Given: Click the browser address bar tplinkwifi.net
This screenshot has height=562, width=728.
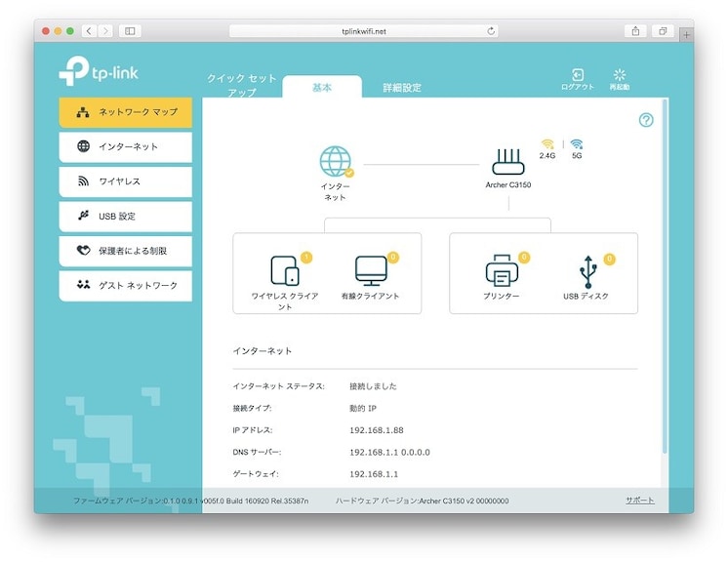Looking at the screenshot, I should (x=364, y=31).
